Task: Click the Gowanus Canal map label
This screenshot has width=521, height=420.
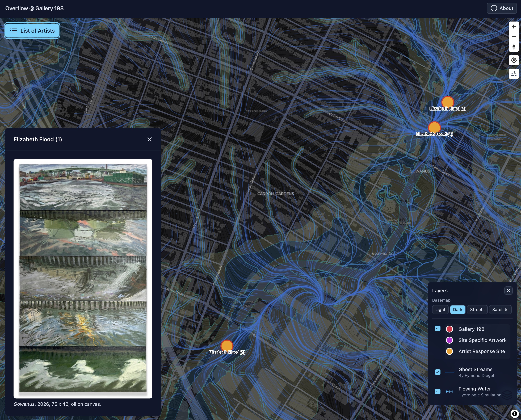Action: [x=385, y=253]
